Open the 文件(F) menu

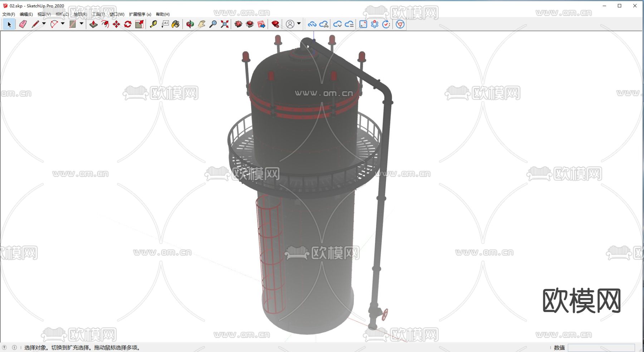click(9, 14)
